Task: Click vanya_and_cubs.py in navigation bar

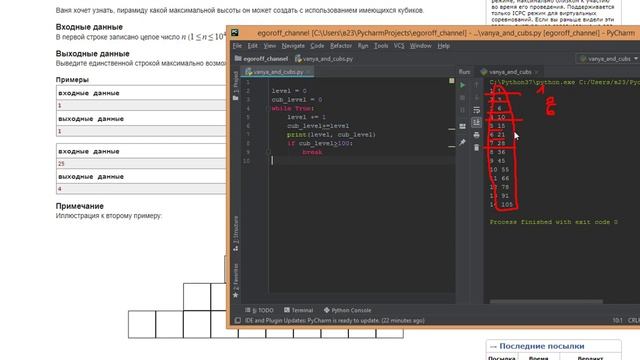Action: click(324, 59)
